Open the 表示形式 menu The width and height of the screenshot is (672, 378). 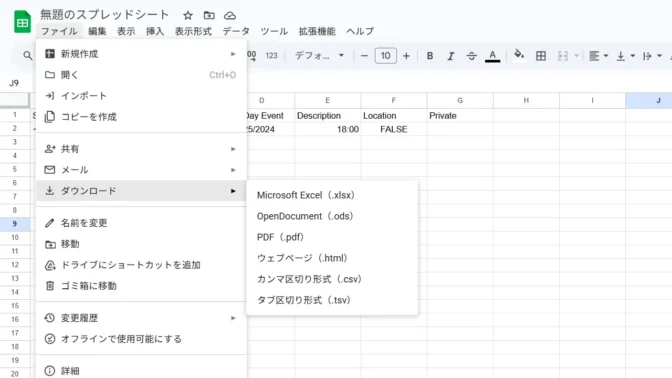[193, 31]
